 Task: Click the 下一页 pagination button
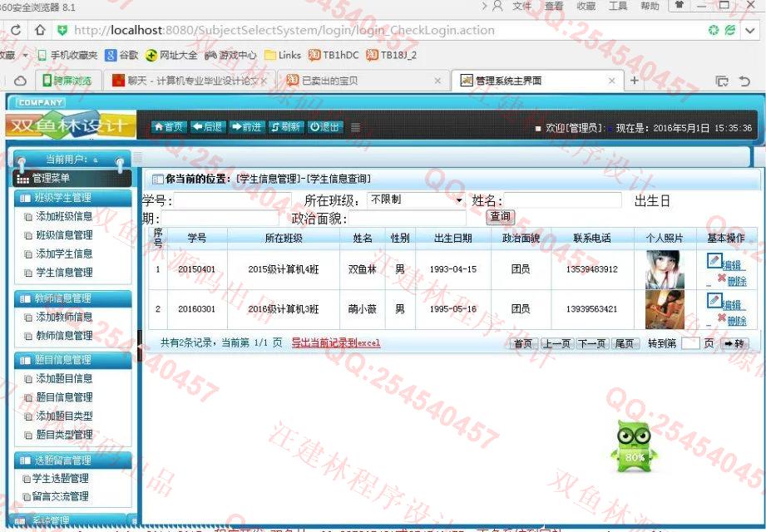pyautogui.click(x=591, y=343)
